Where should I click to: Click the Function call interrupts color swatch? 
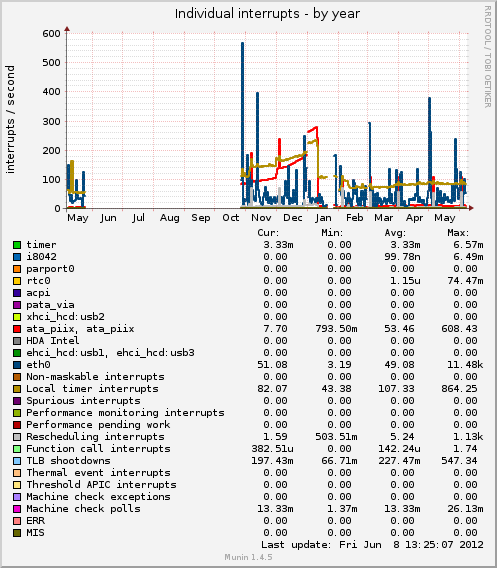click(x=17, y=449)
